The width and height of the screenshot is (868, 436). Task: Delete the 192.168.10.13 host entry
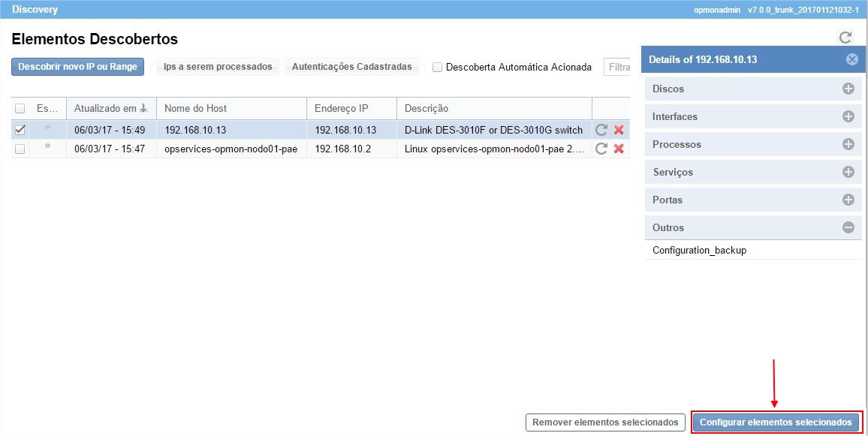[619, 130]
